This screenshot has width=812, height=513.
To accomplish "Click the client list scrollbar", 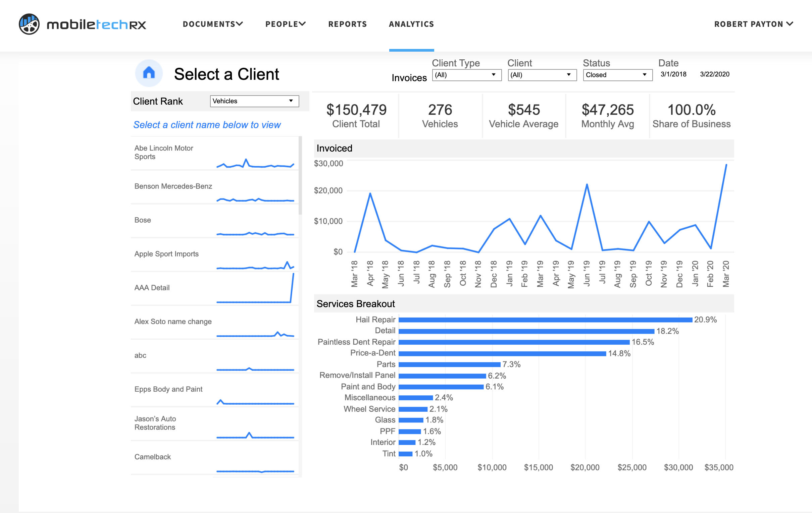I will tap(300, 175).
